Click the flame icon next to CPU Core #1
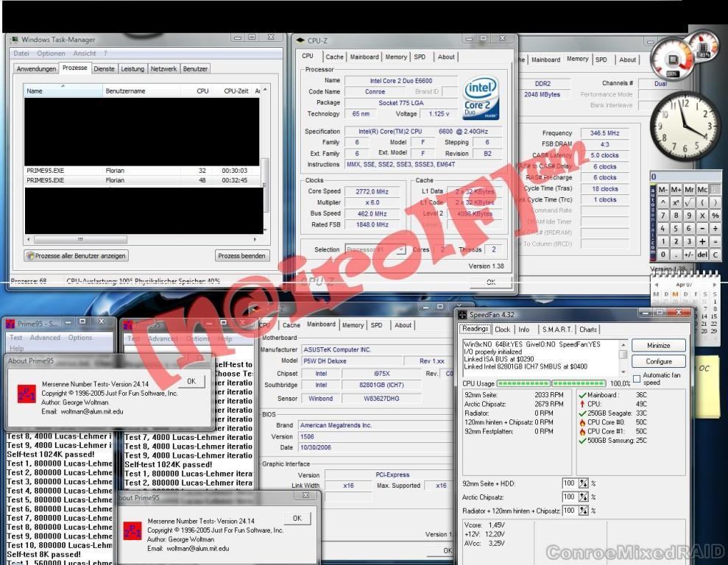The height and width of the screenshot is (565, 728). (x=582, y=431)
